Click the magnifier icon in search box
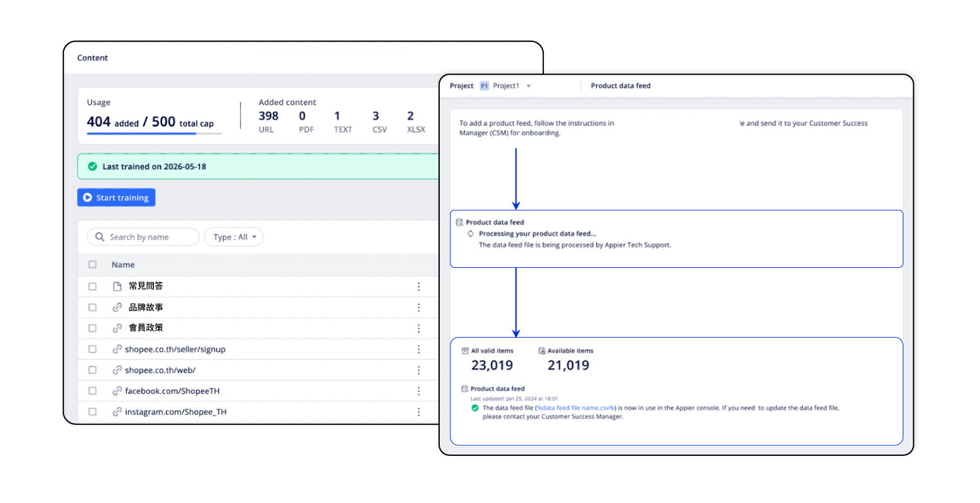This screenshot has width=980, height=503. [99, 237]
